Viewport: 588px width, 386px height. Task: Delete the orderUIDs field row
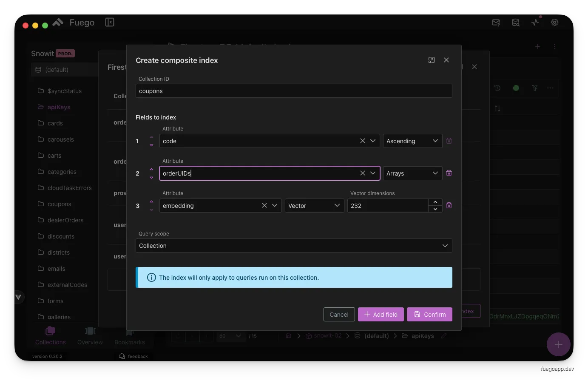click(449, 173)
